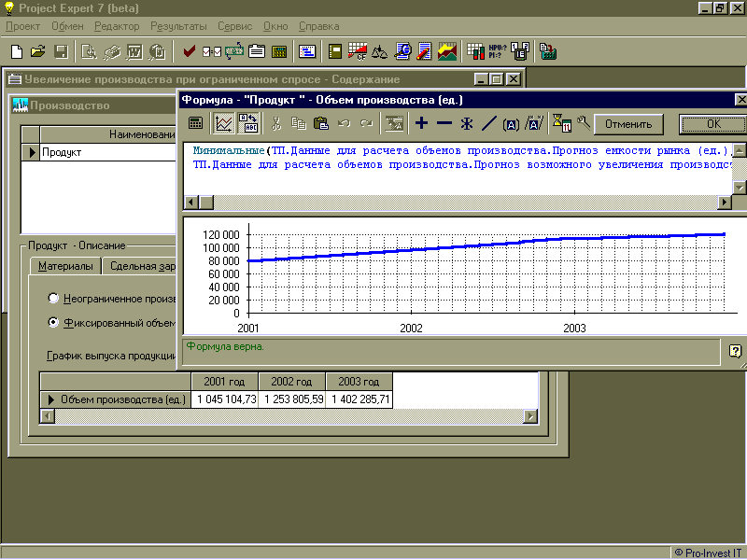Open the cash flow CF table icon
The height and width of the screenshot is (560, 747).
coord(358,51)
